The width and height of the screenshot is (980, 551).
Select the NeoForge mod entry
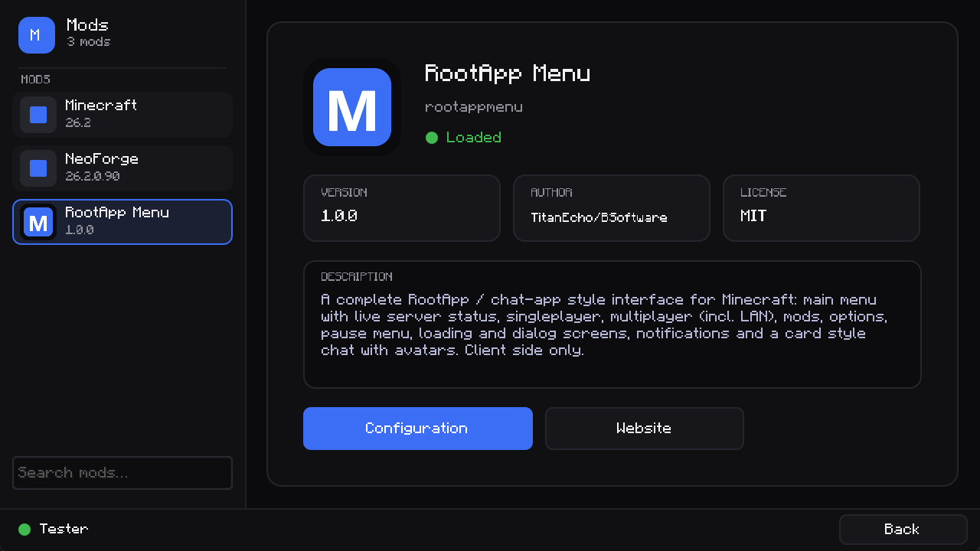pos(122,168)
